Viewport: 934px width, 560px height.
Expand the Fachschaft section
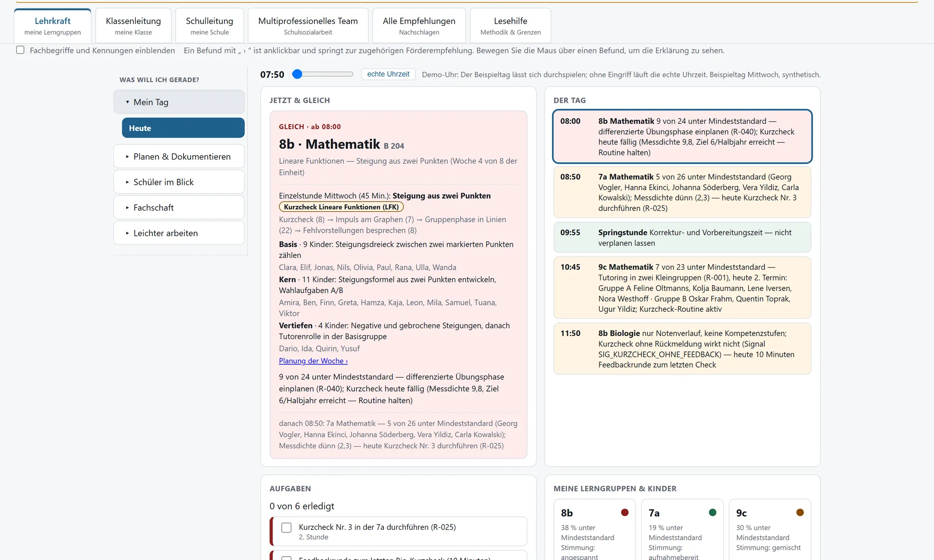tap(179, 207)
